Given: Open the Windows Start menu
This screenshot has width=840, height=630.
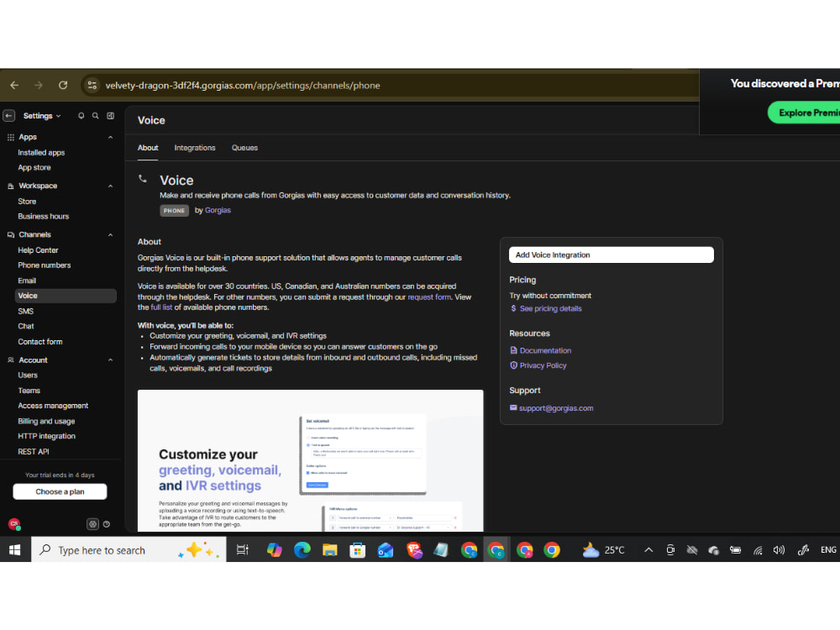Looking at the screenshot, I should (x=15, y=550).
